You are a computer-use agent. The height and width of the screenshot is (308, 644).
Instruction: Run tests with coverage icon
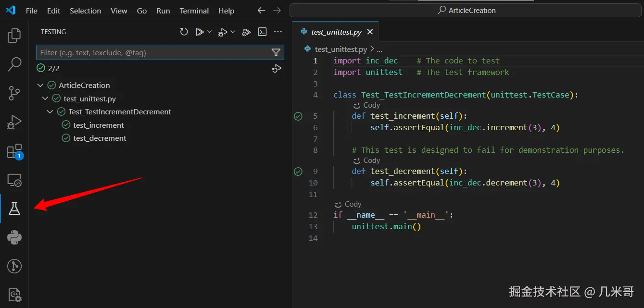246,32
